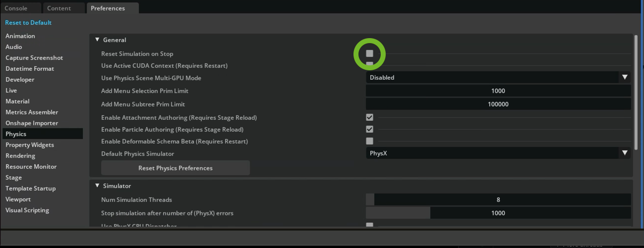Open the Audio preferences category
The height and width of the screenshot is (248, 644).
[x=14, y=47]
